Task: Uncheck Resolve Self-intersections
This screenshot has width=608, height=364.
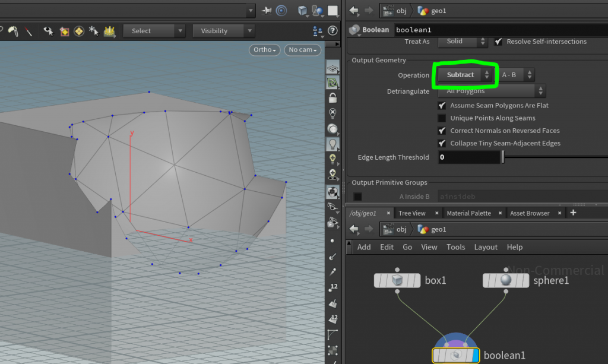Action: click(x=498, y=42)
